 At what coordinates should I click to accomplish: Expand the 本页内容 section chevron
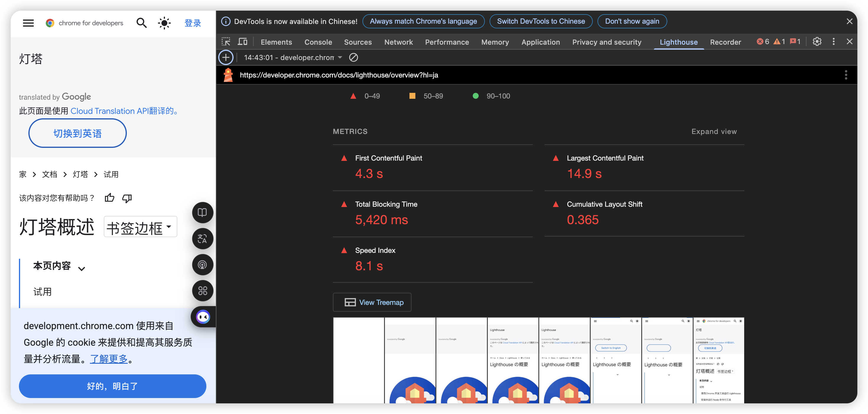point(82,269)
